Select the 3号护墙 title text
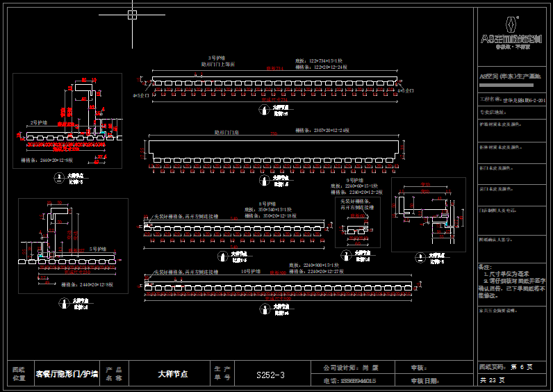The height and width of the screenshot is (392, 553). [217, 58]
